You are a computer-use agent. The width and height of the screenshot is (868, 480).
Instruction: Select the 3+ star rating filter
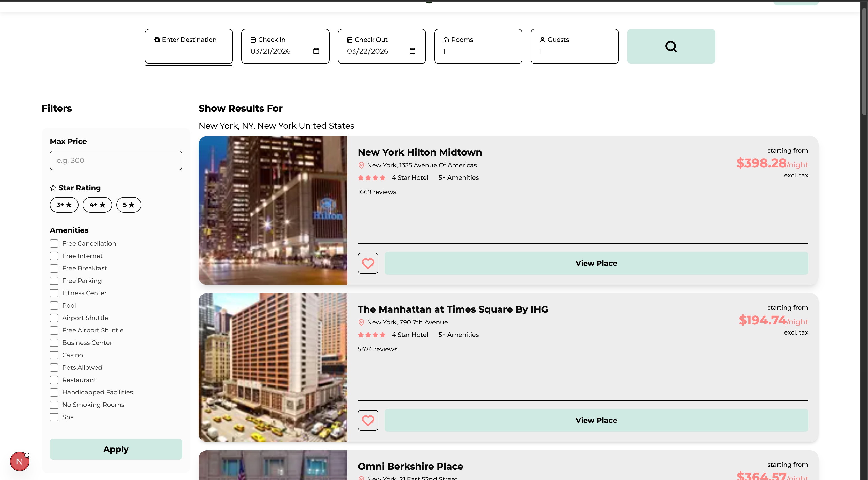[x=64, y=205]
